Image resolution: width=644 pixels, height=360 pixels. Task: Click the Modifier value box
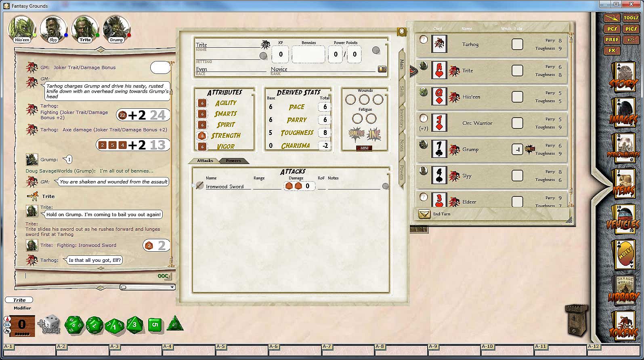coord(22,324)
